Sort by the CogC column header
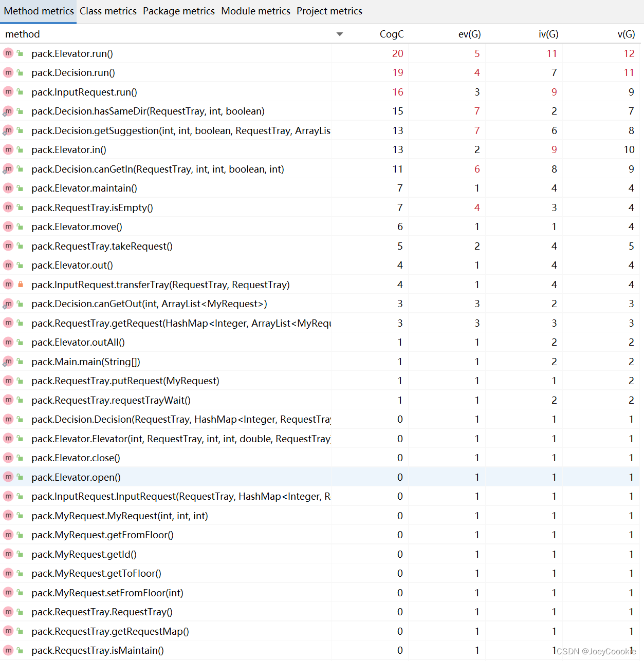644x661 pixels. click(x=392, y=34)
